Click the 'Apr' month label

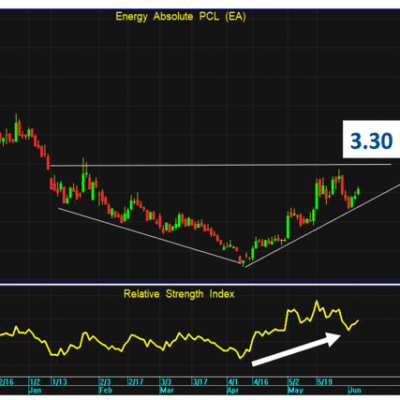[233, 390]
